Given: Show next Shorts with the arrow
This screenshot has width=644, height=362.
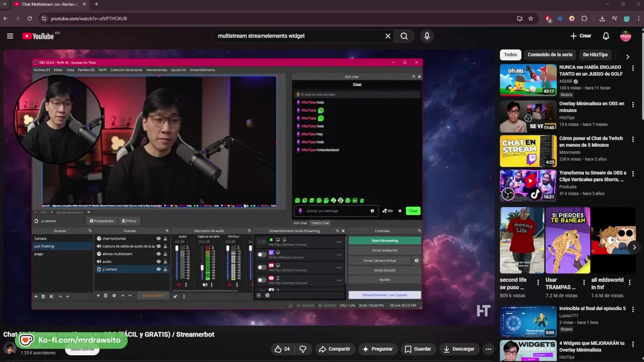Looking at the screenshot, I should click(634, 247).
